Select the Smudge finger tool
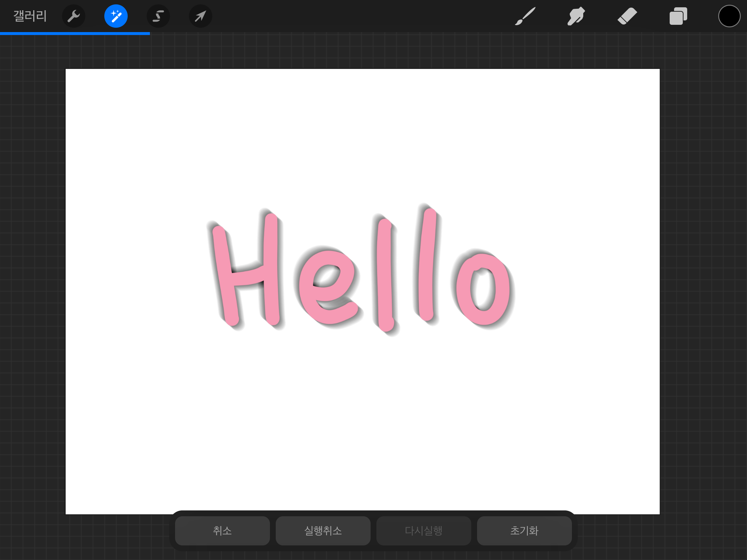 coord(576,16)
